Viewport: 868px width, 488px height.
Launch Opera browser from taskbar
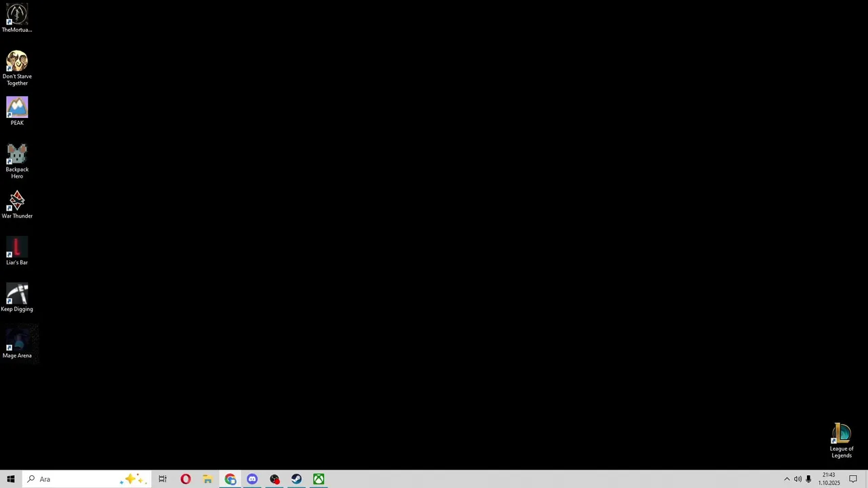coord(185,479)
